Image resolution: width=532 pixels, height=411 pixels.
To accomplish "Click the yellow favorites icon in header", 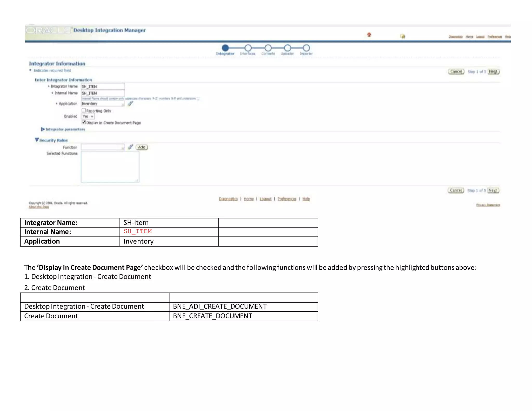I will [403, 36].
